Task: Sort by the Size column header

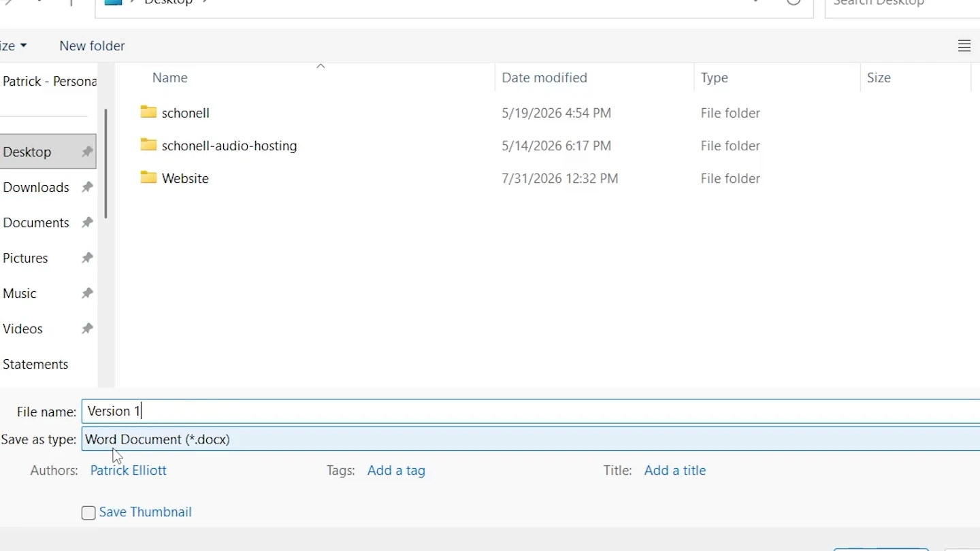Action: point(915,78)
